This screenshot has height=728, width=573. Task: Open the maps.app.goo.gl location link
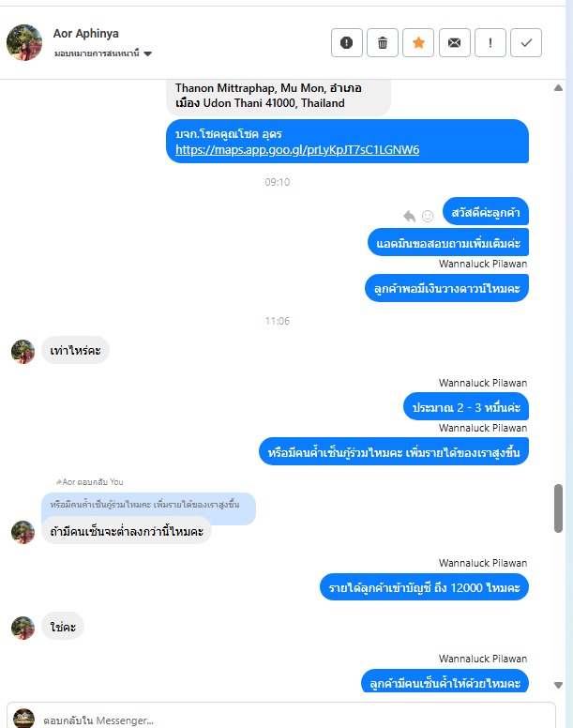tap(297, 150)
